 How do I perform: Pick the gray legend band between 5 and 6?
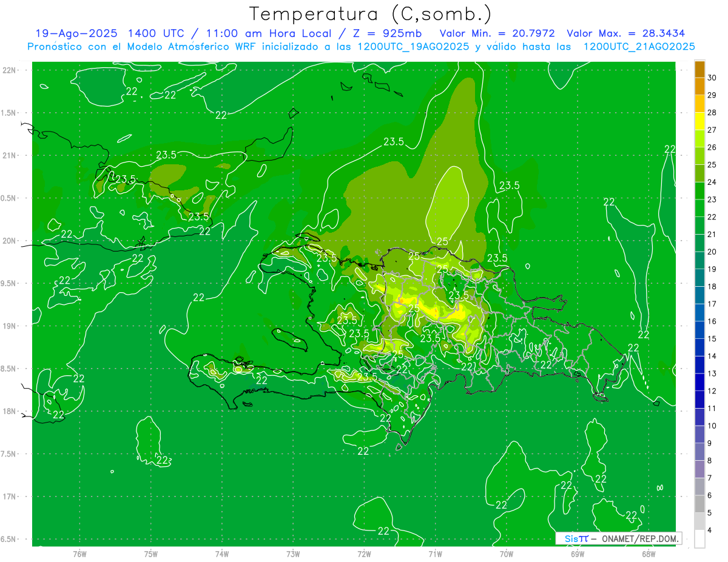point(699,504)
